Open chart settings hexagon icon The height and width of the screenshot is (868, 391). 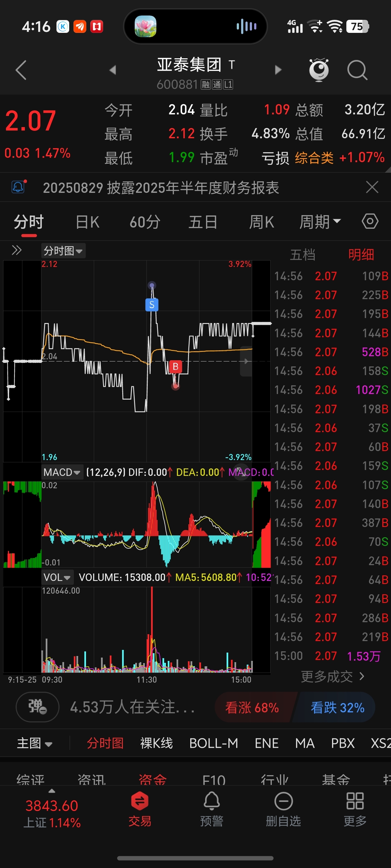click(x=370, y=221)
